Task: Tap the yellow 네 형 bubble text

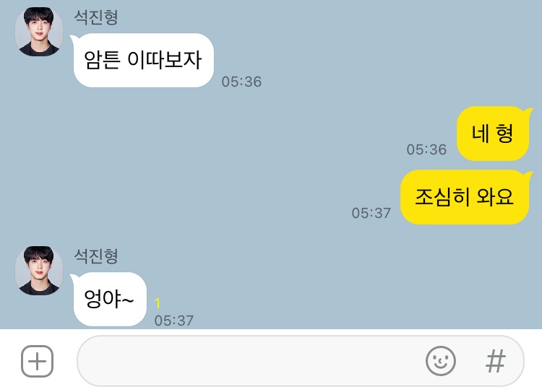Action: click(x=492, y=134)
